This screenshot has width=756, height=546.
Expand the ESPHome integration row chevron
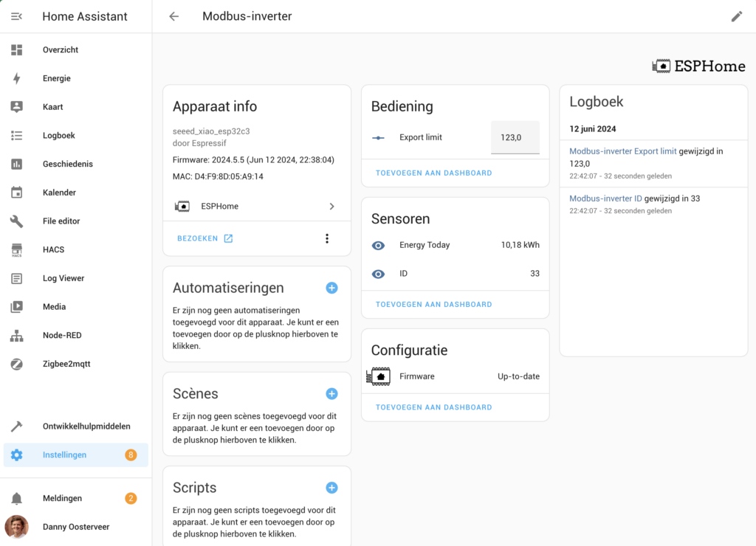[331, 207]
